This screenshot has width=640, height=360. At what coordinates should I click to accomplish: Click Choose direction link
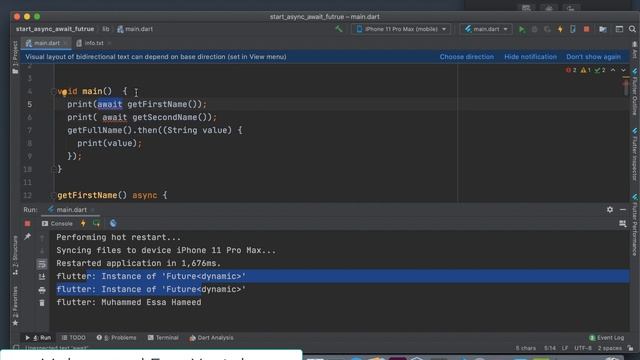467,57
